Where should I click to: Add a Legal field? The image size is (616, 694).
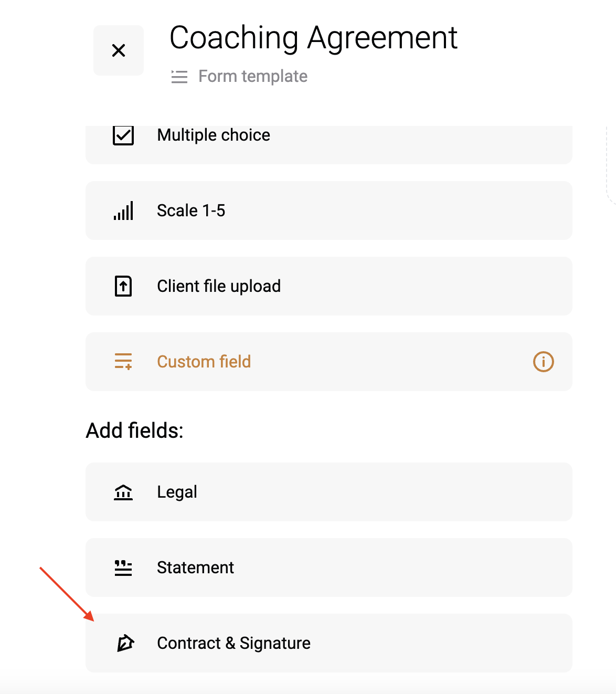[x=329, y=492]
